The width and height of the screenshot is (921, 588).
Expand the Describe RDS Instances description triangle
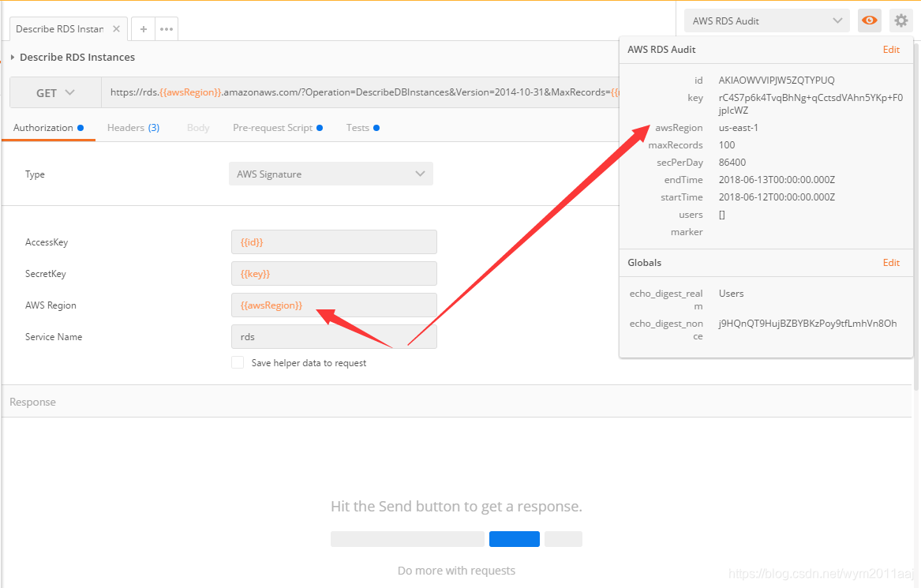(x=13, y=57)
